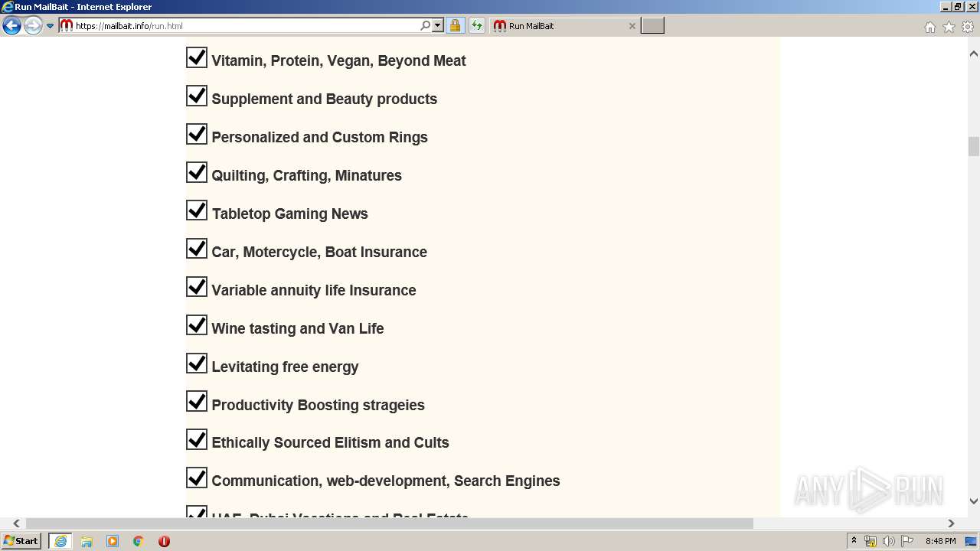
Task: Click the vertical scrollbar down arrow
Action: (x=974, y=501)
